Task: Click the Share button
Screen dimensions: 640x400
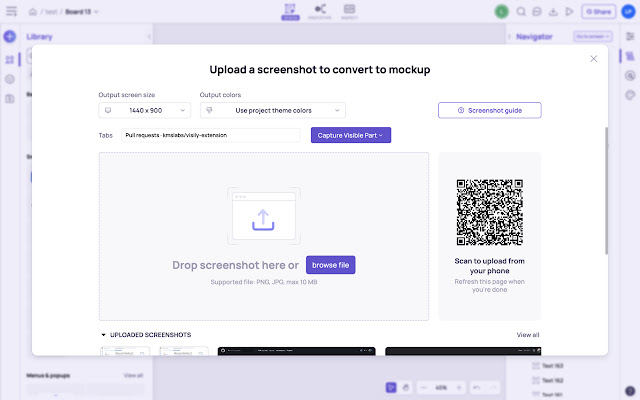Action: click(598, 11)
